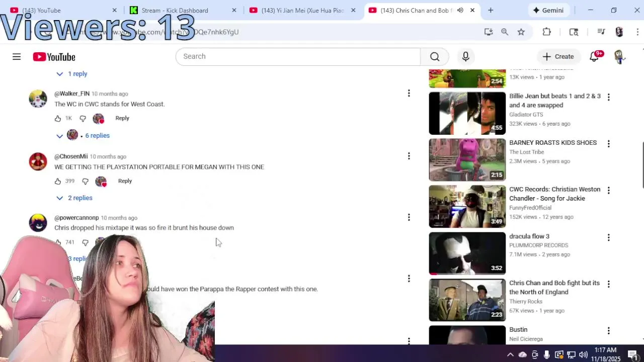Image resolution: width=644 pixels, height=362 pixels.
Task: Open options for BARNEY ROASTS KIDS SHOES video
Action: tap(608, 144)
